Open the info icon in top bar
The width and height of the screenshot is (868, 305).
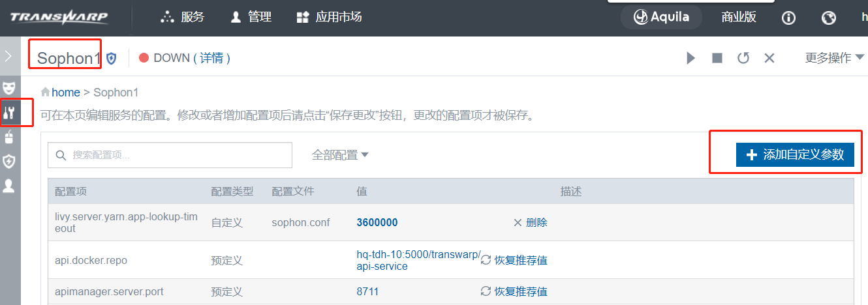point(788,18)
